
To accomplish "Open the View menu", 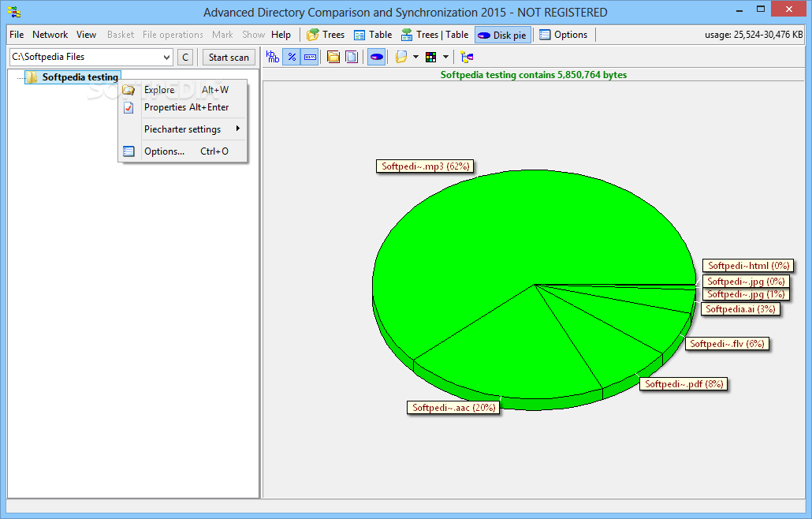I will tap(87, 35).
